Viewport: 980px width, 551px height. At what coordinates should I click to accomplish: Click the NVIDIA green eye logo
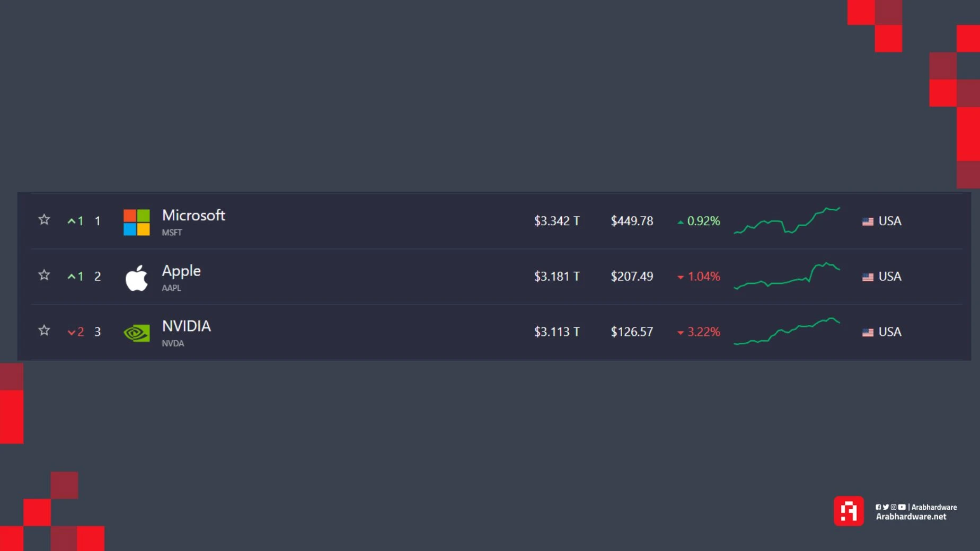[x=137, y=333]
